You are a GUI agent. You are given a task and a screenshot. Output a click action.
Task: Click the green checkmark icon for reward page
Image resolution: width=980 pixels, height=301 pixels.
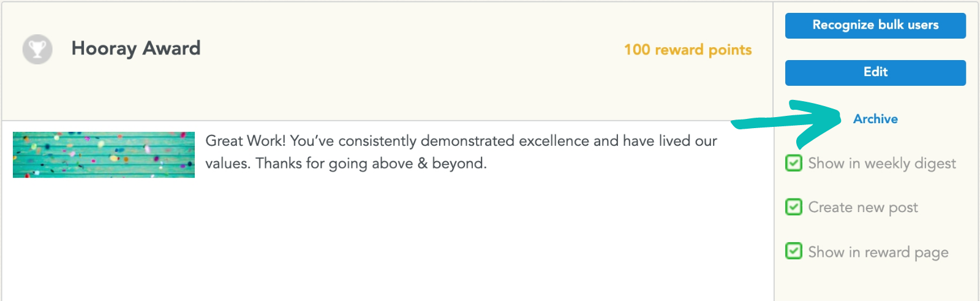[794, 251]
